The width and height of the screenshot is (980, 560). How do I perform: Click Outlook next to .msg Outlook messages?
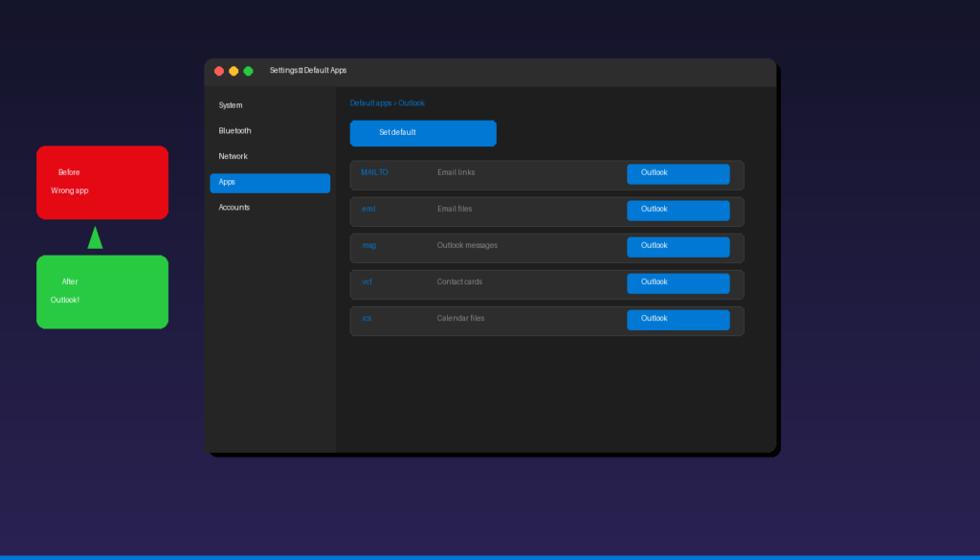[x=678, y=246]
